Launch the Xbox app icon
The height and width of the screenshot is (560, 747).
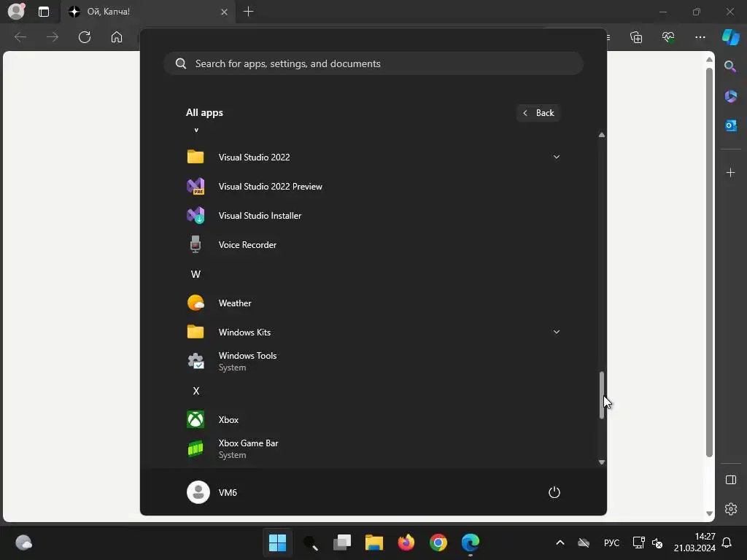tap(196, 419)
